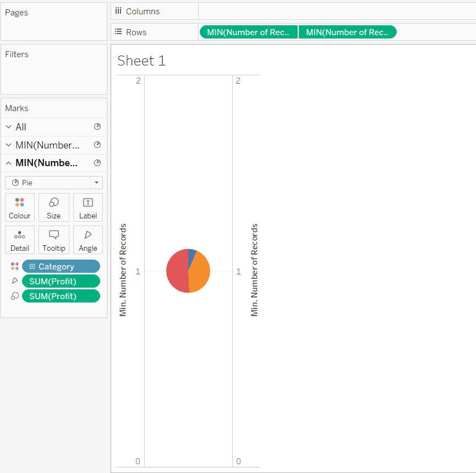Click the Label card in Marks
Image resolution: width=476 pixels, height=473 pixels.
(88, 207)
